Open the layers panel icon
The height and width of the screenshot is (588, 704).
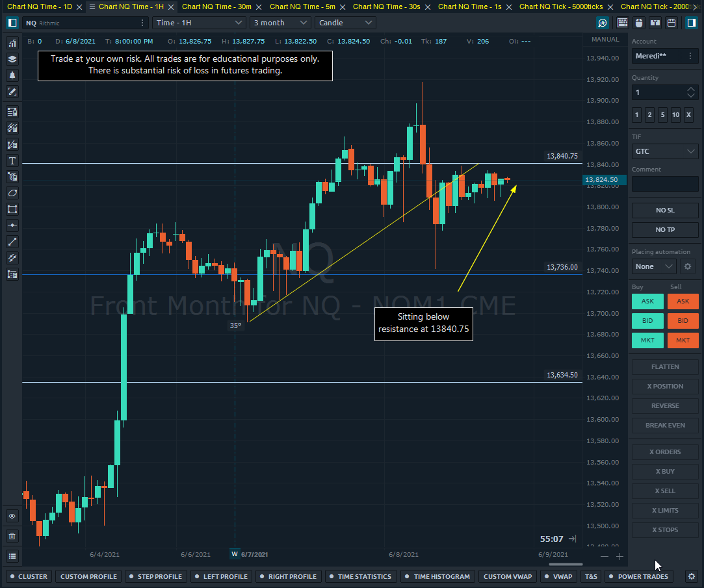click(x=12, y=59)
